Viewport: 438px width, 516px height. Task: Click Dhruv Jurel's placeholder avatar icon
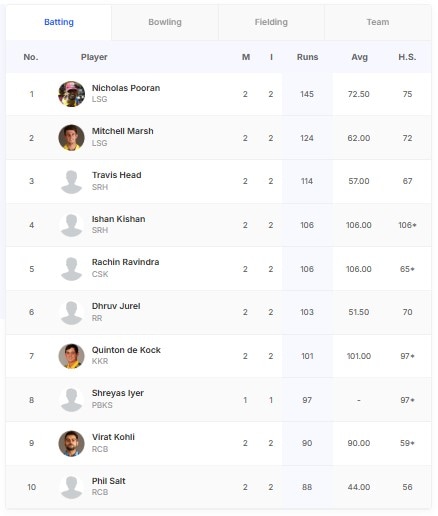[x=71, y=312]
